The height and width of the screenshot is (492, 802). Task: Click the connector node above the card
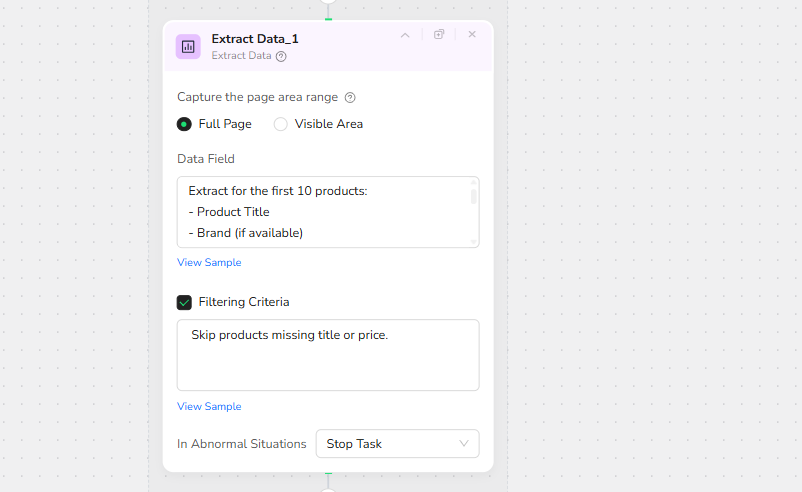click(x=328, y=3)
